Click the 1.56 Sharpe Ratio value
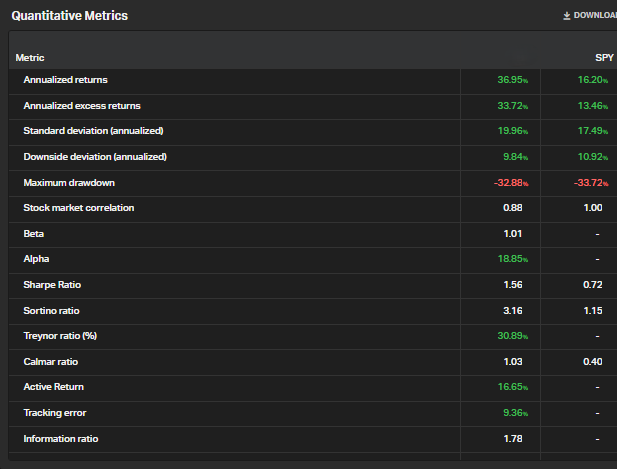 [x=513, y=285]
